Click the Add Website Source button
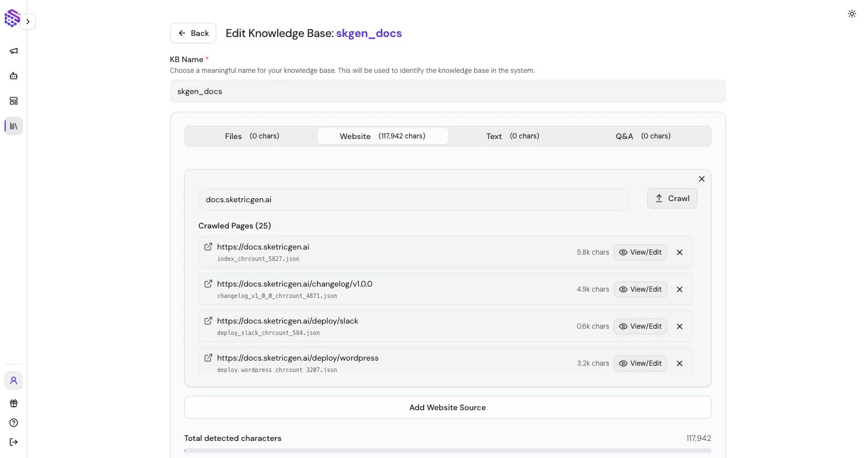 pos(447,407)
